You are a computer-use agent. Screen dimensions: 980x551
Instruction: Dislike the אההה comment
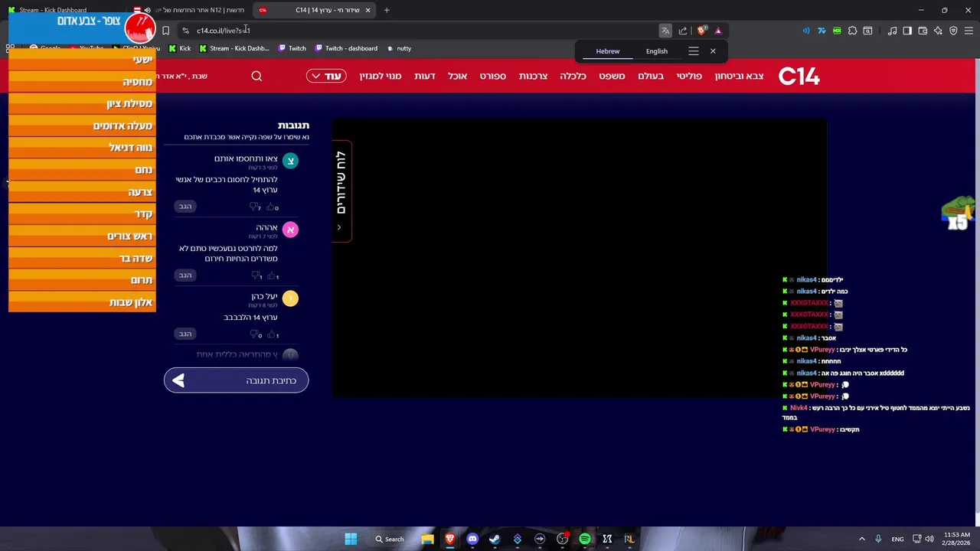click(x=255, y=275)
